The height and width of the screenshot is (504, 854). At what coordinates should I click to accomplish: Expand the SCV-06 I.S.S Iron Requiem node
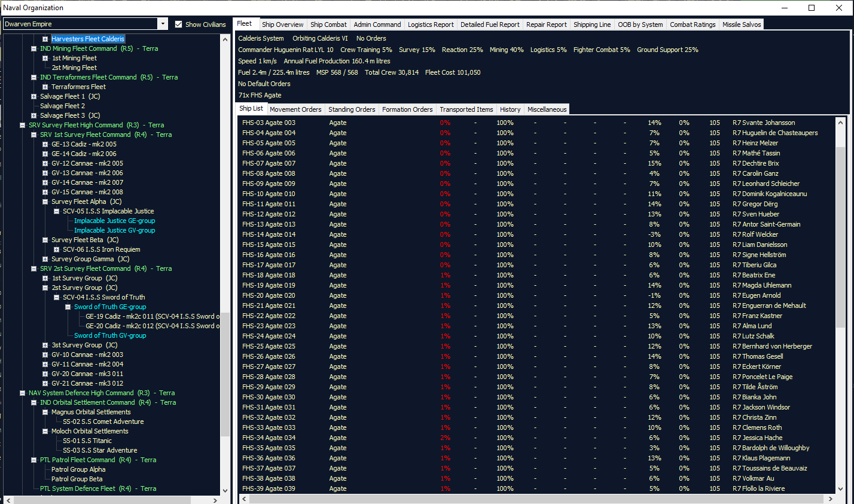click(x=56, y=249)
